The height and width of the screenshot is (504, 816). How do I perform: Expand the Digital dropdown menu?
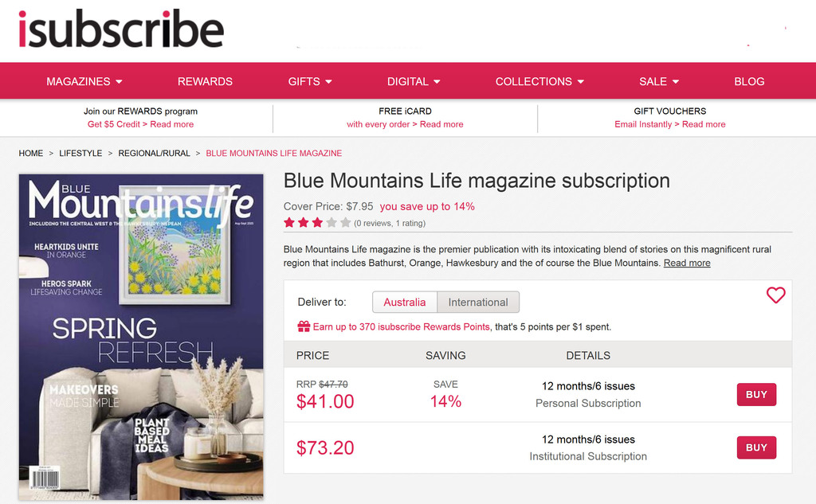pyautogui.click(x=414, y=81)
